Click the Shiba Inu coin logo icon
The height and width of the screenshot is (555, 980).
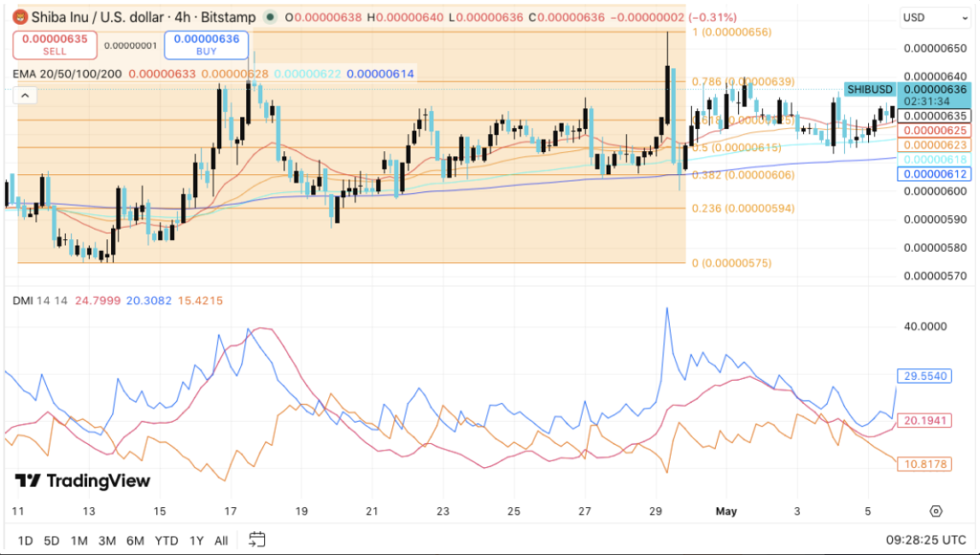coord(21,17)
